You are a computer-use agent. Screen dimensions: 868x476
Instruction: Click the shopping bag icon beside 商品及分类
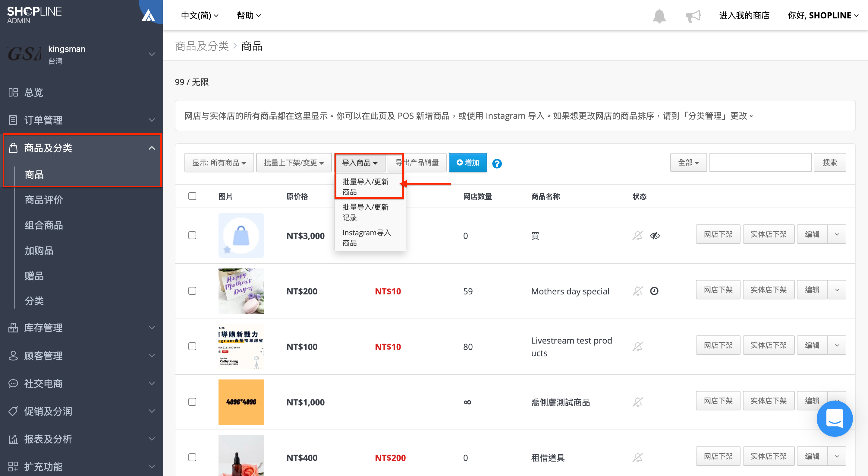click(13, 148)
